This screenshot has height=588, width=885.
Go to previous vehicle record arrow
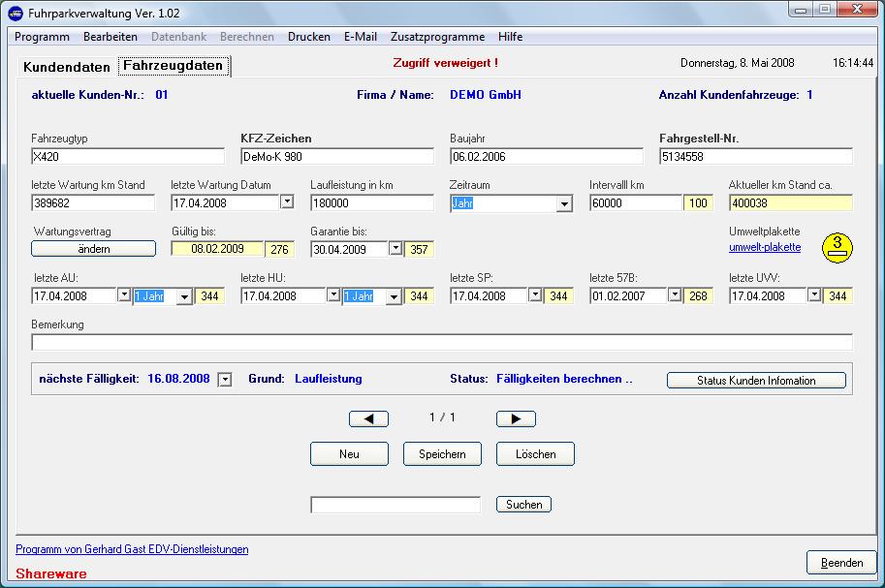368,419
